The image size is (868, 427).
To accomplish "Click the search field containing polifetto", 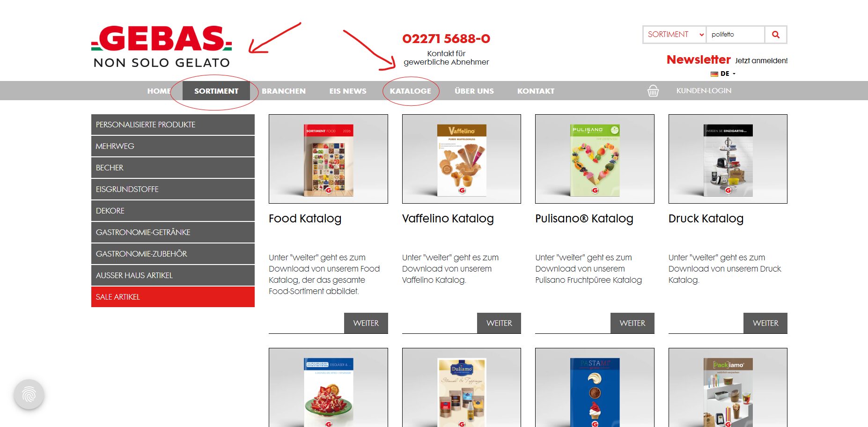I will 736,35.
